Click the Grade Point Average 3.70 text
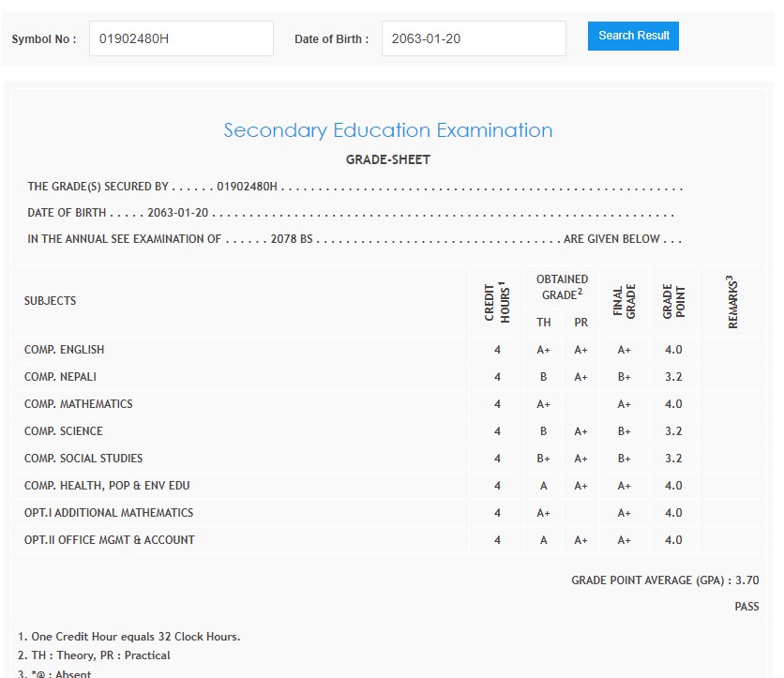This screenshot has width=784, height=678. (665, 580)
